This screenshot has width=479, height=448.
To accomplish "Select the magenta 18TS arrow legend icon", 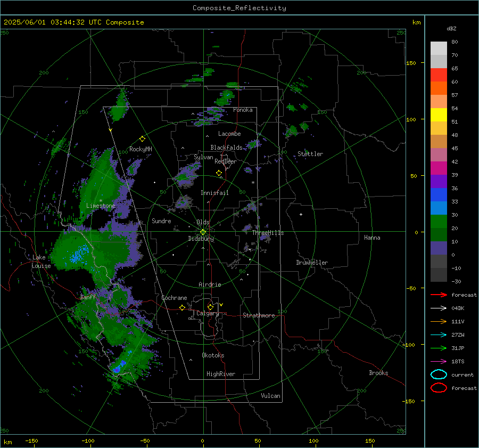I will [439, 362].
